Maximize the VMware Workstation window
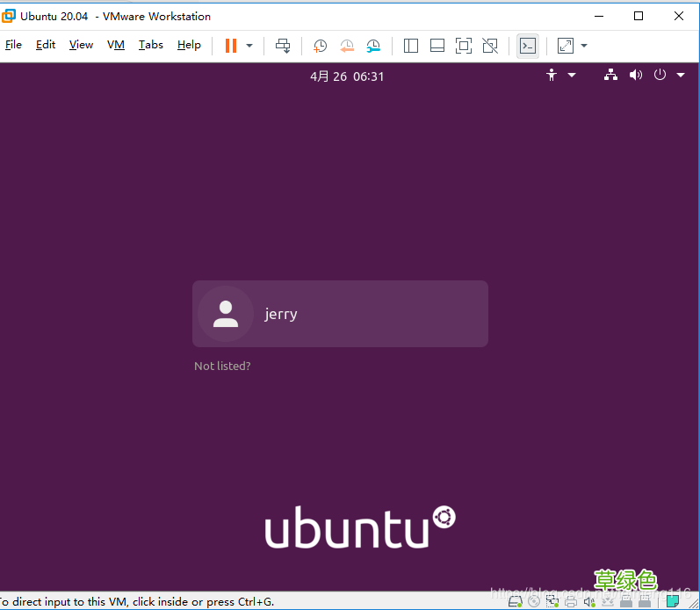Image resolution: width=700 pixels, height=610 pixels. (639, 16)
